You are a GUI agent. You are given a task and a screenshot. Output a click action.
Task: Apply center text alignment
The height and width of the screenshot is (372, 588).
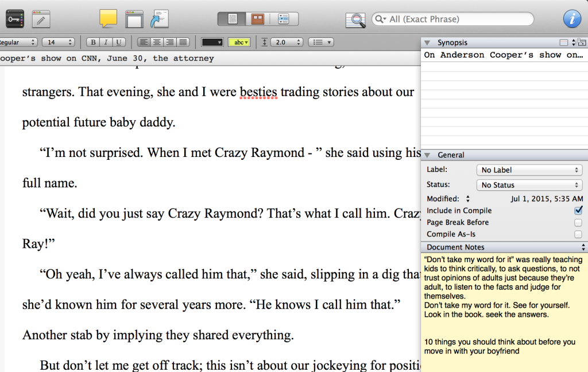point(155,42)
